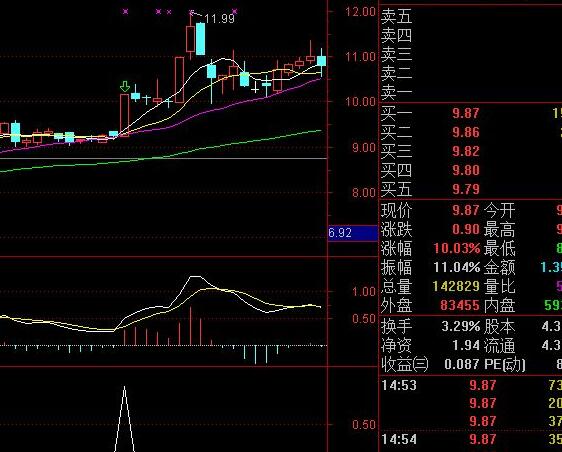The height and width of the screenshot is (452, 562).
Task: Click the 8.00 price axis label
Action: (x=363, y=193)
